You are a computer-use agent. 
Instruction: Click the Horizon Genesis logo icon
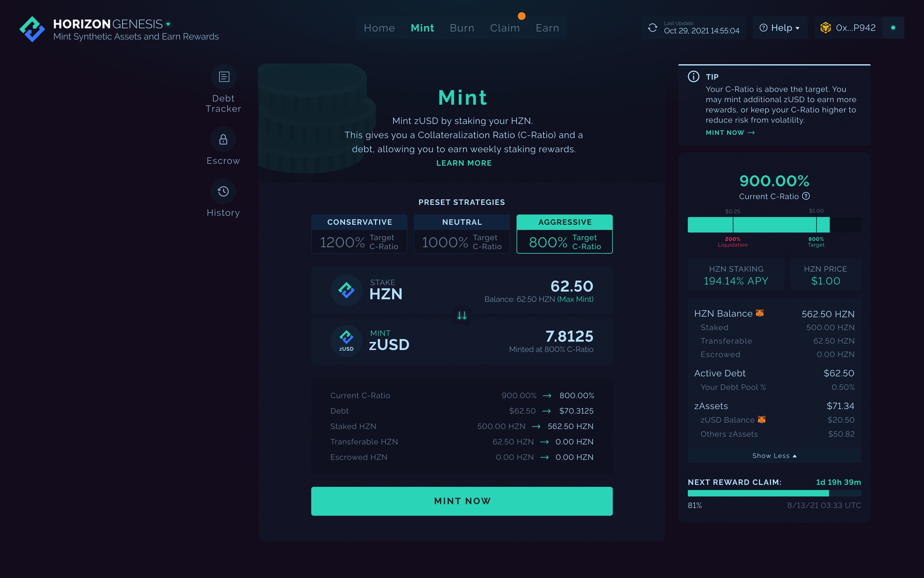click(32, 29)
